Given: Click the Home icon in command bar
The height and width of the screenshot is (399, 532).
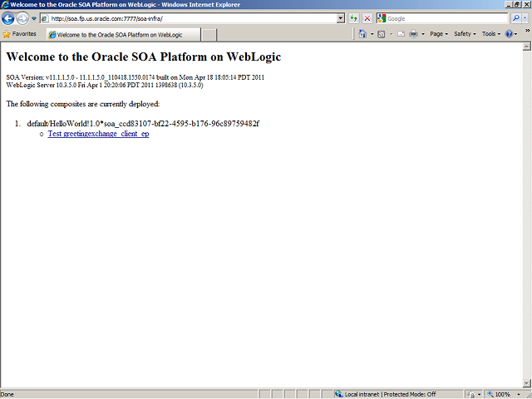Looking at the screenshot, I should point(362,34).
